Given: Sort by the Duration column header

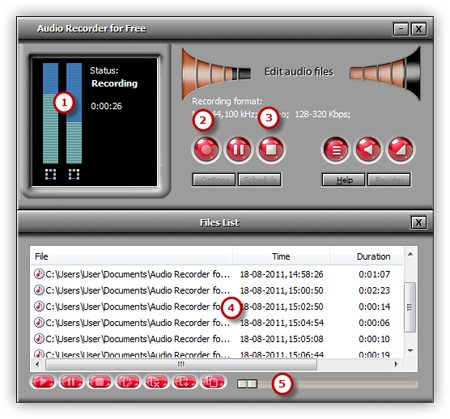Looking at the screenshot, I should 366,256.
